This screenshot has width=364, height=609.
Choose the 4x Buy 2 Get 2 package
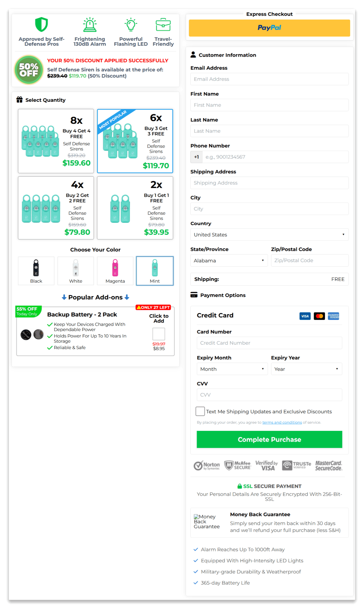56,208
